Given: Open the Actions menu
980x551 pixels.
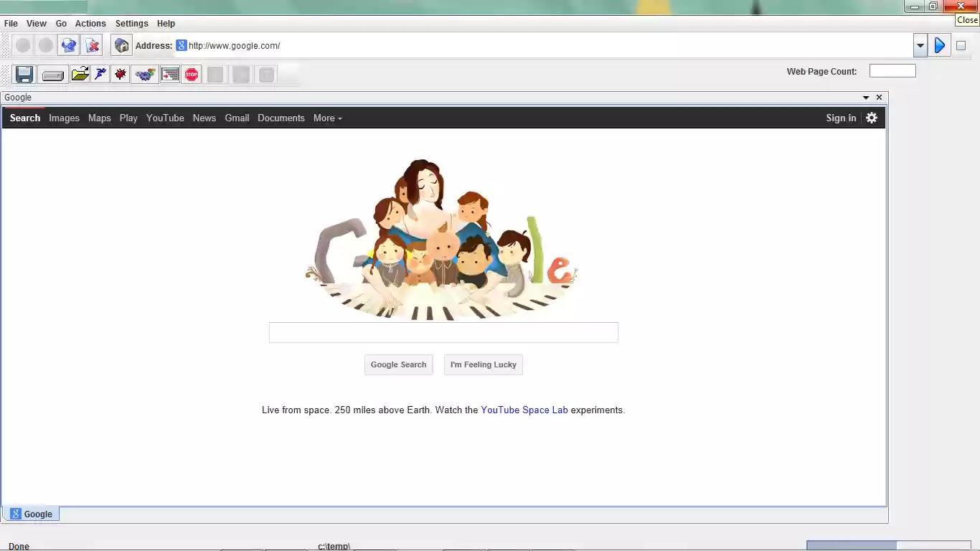Looking at the screenshot, I should pyautogui.click(x=90, y=23).
